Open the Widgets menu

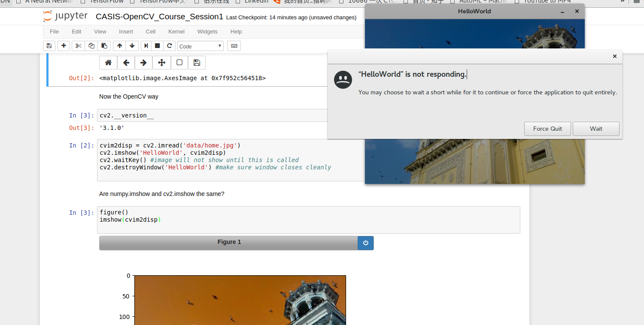(x=207, y=32)
